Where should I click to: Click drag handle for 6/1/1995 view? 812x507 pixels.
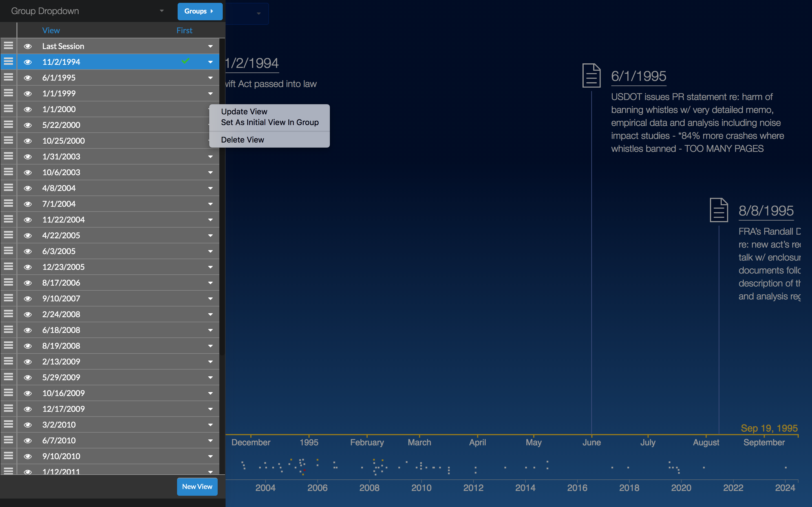(x=8, y=77)
